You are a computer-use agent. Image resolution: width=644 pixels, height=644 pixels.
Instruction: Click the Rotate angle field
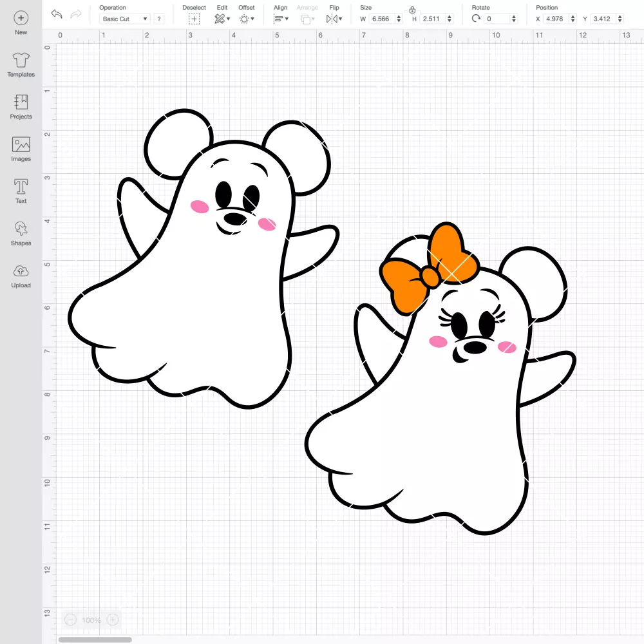(x=497, y=19)
